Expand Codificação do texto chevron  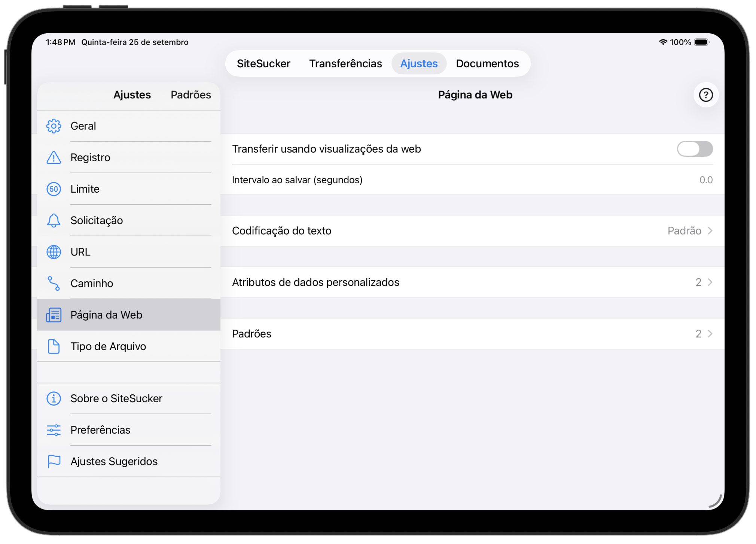[710, 231]
